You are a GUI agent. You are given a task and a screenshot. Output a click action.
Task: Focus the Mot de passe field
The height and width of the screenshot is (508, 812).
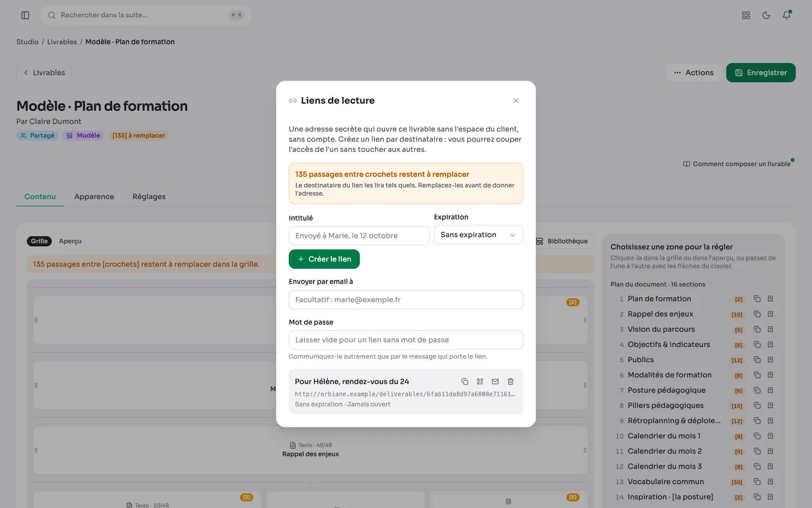coord(406,340)
